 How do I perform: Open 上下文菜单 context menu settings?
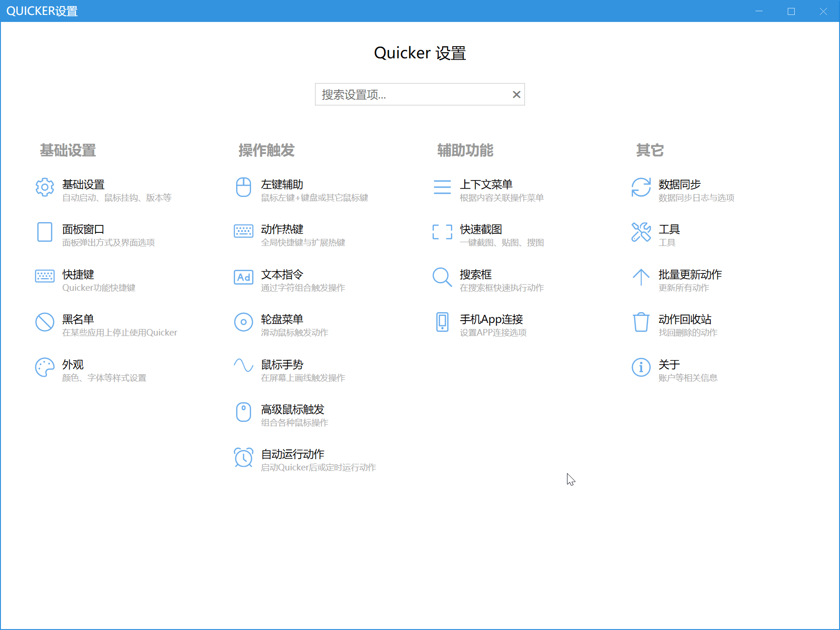pos(489,190)
